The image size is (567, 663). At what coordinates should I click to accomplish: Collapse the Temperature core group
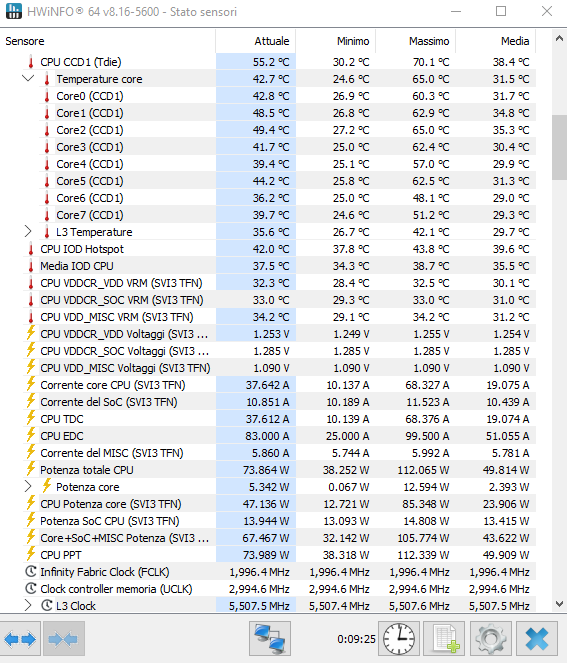click(x=28, y=79)
